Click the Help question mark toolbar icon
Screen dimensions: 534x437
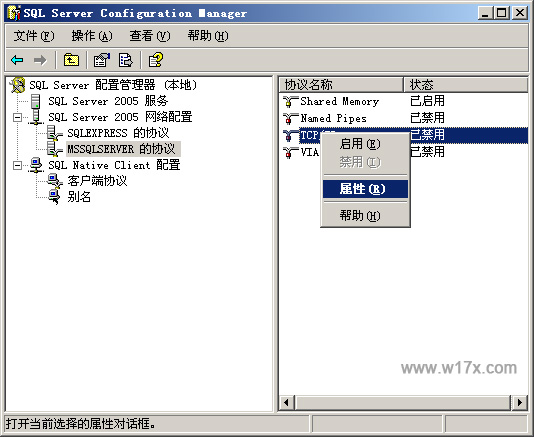point(156,60)
